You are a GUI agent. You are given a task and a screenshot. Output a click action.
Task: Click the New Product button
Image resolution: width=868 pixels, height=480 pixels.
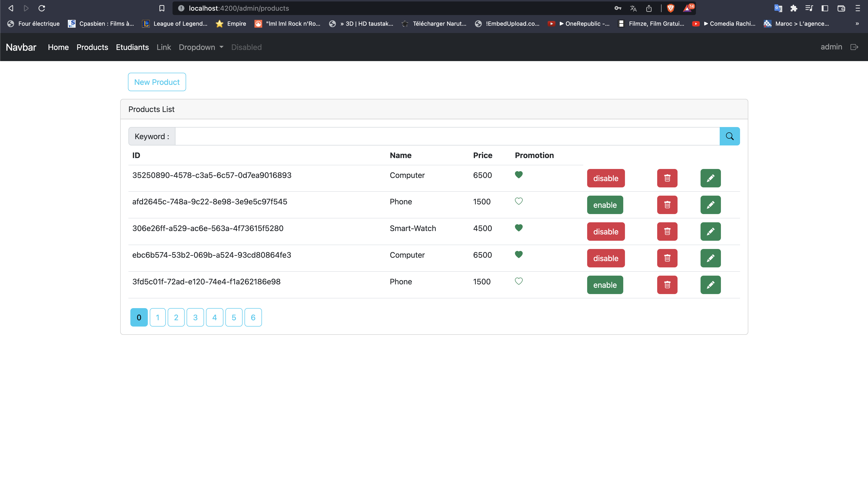pyautogui.click(x=157, y=82)
